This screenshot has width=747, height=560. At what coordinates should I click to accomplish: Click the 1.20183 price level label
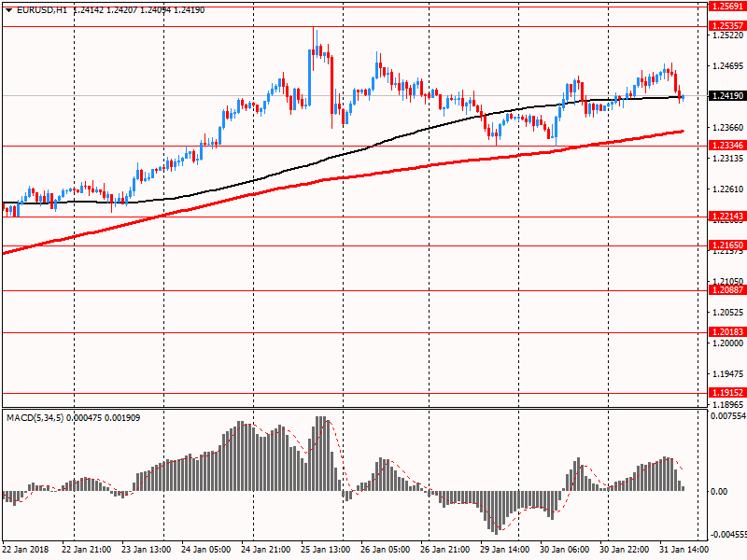[x=727, y=332]
